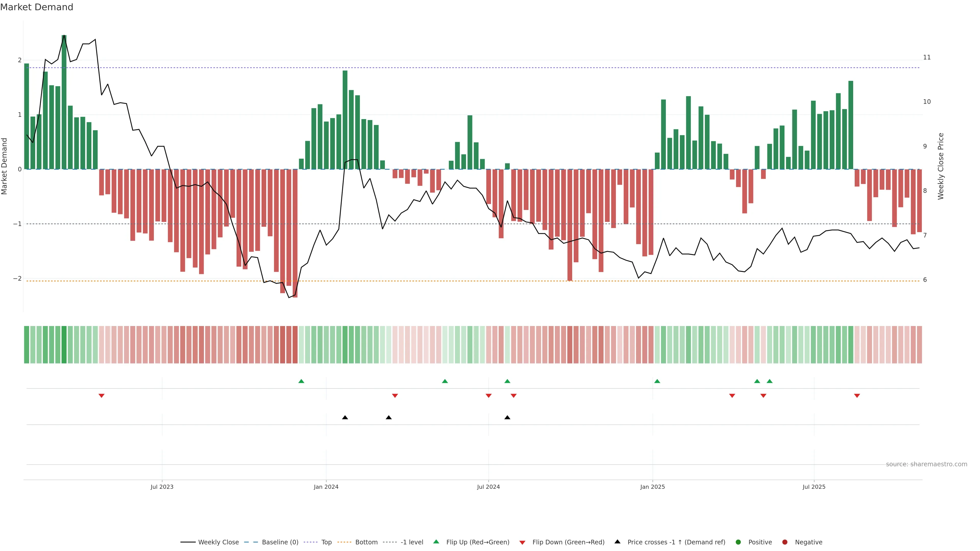Screen dimensions: 980x551
Task: Click the last red flip-down marker after Jul 2025
Action: pyautogui.click(x=857, y=395)
